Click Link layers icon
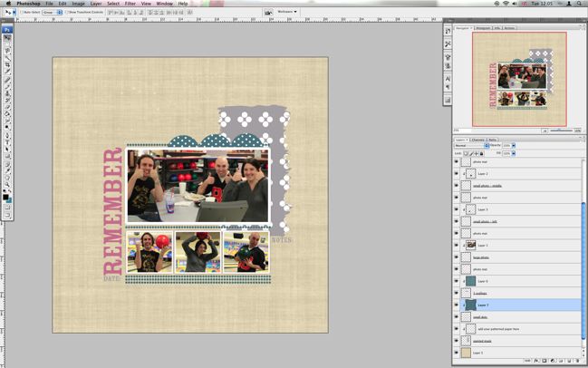 [x=528, y=361]
